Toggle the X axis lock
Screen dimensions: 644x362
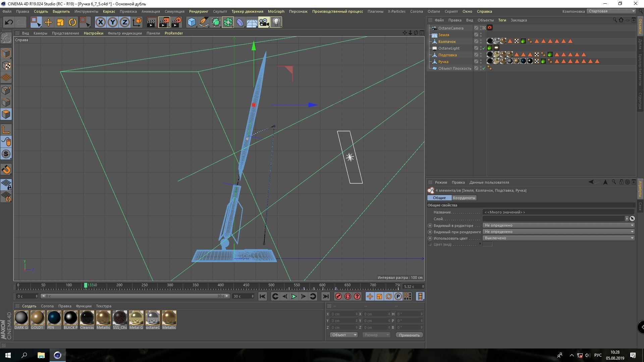click(100, 22)
